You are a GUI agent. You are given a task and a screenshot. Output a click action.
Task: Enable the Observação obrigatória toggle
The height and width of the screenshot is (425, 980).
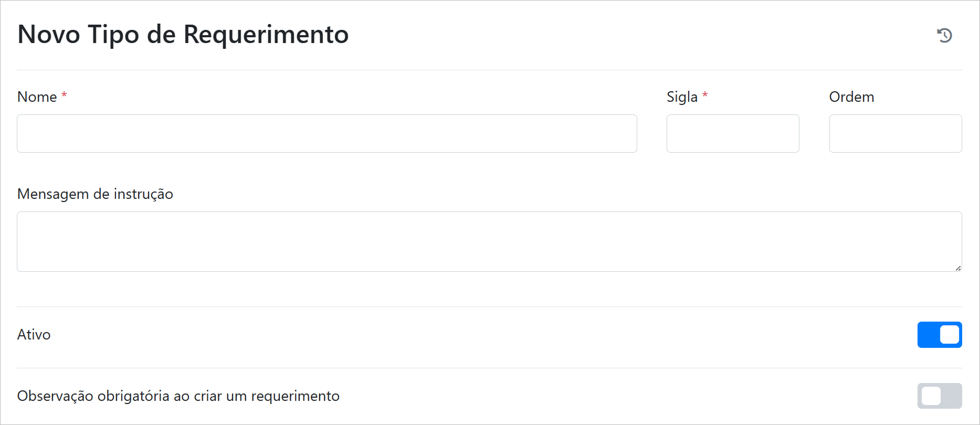939,396
